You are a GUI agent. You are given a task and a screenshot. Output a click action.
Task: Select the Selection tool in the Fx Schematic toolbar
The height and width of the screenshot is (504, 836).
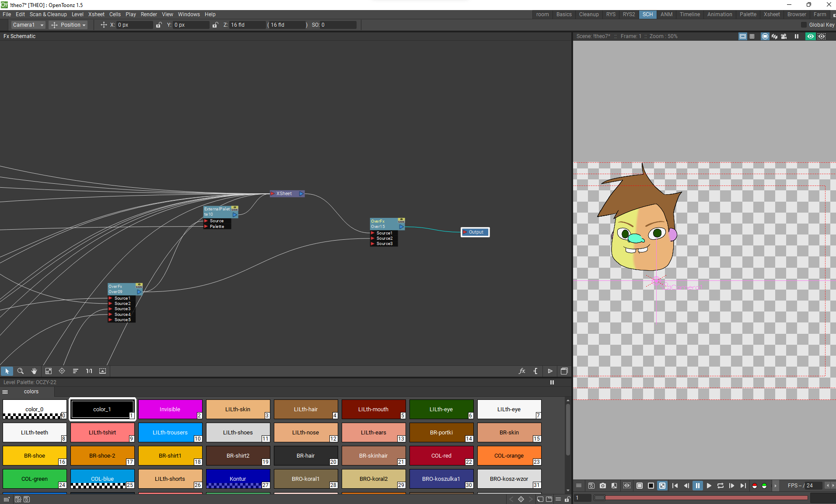click(7, 371)
